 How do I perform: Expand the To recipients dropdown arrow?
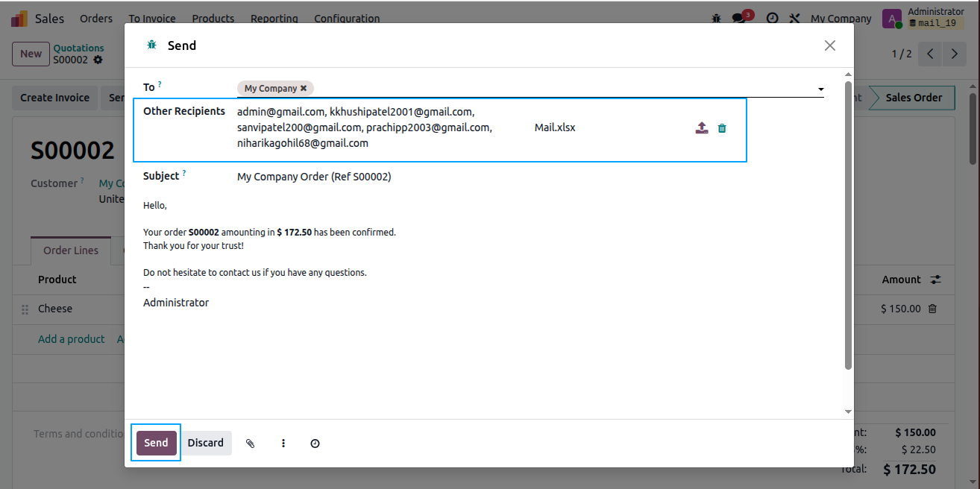coord(820,89)
